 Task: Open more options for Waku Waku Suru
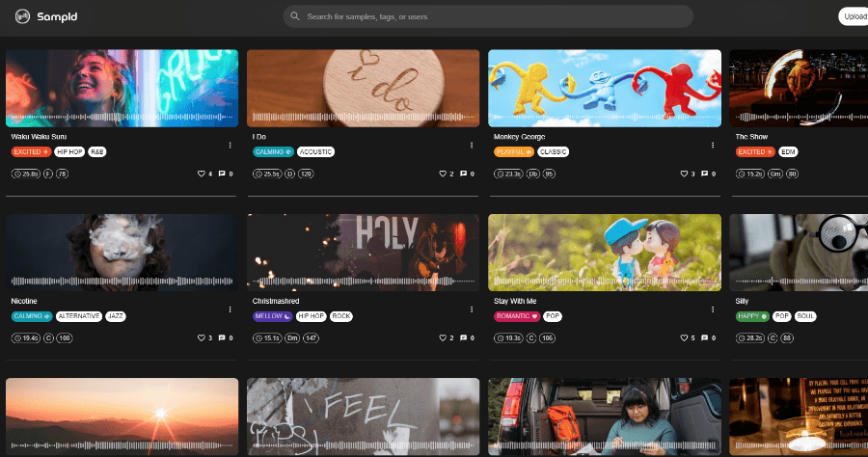tap(230, 145)
